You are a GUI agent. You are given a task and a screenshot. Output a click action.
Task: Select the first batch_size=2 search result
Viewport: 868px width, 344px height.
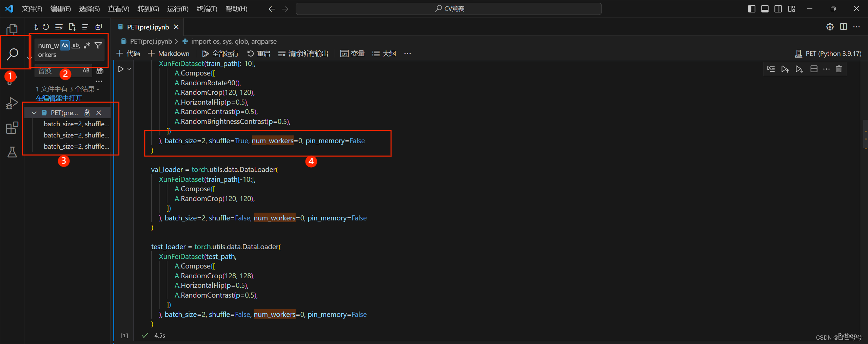click(76, 124)
